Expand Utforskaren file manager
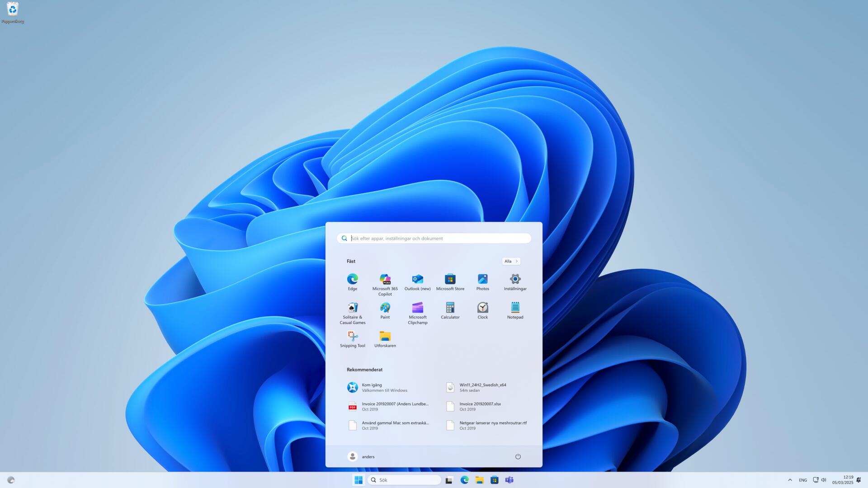The height and width of the screenshot is (488, 868). [x=385, y=337]
